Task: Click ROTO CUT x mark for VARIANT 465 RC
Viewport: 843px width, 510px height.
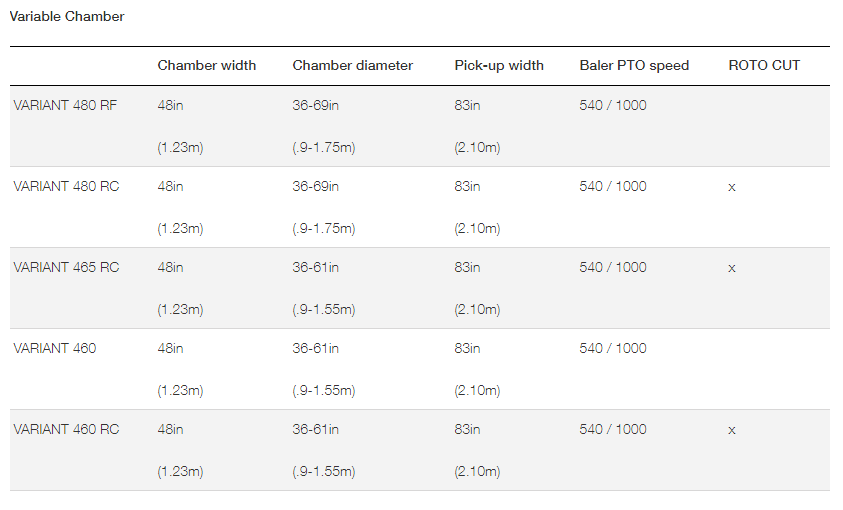Action: [x=732, y=269]
